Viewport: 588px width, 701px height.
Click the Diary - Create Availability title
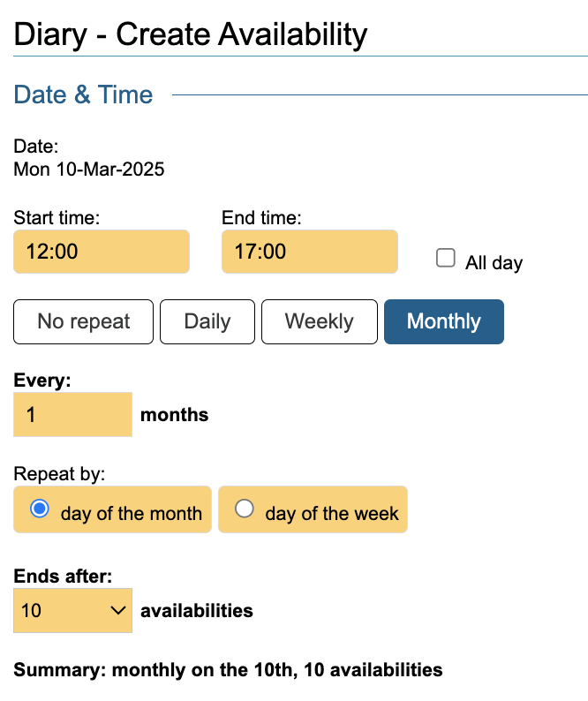coord(191,34)
